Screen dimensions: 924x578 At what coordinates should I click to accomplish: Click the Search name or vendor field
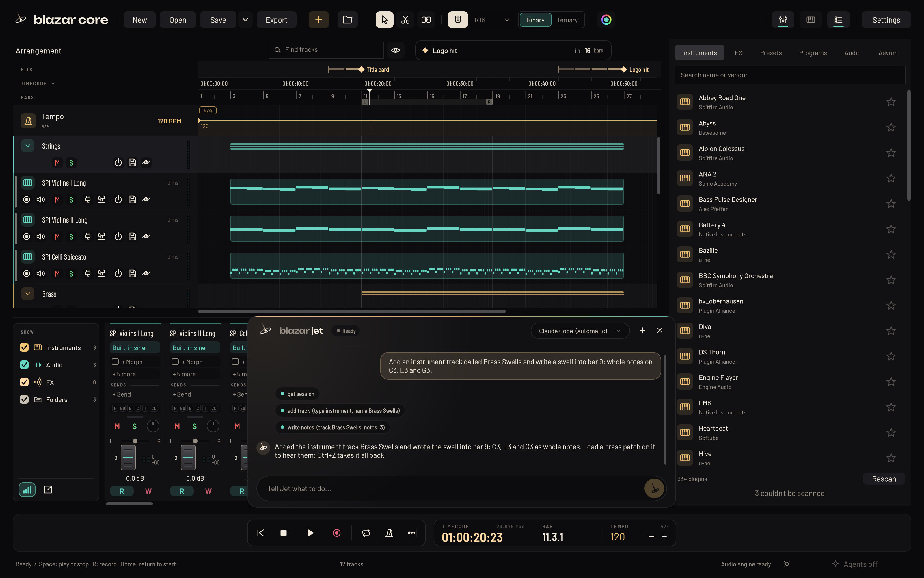790,75
